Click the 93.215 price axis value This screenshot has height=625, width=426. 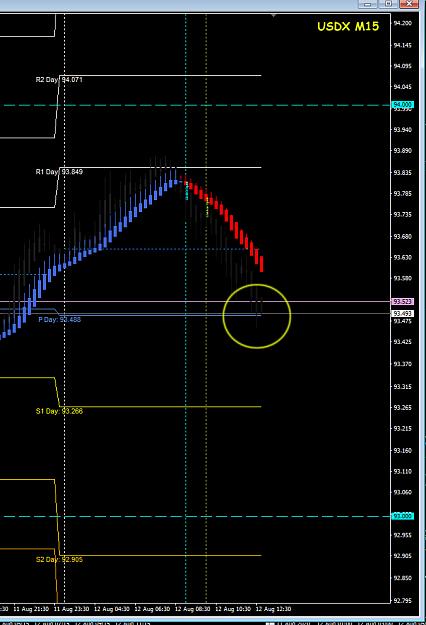coord(402,428)
